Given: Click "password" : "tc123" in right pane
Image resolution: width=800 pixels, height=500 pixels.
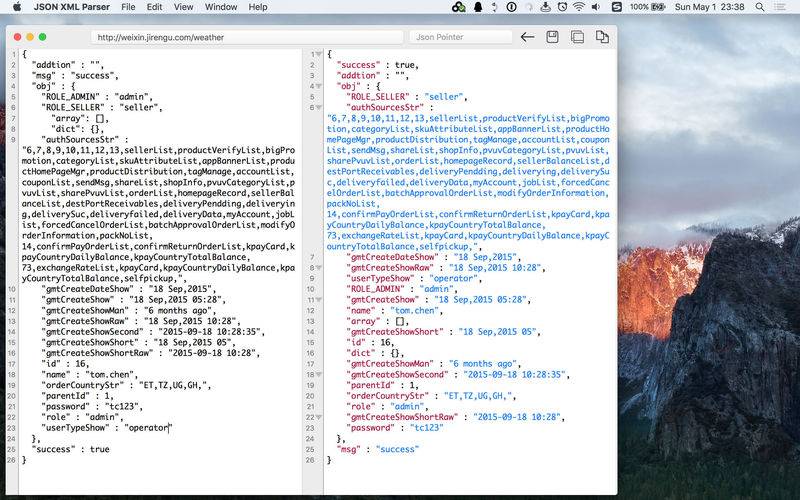Looking at the screenshot, I should click(395, 428).
